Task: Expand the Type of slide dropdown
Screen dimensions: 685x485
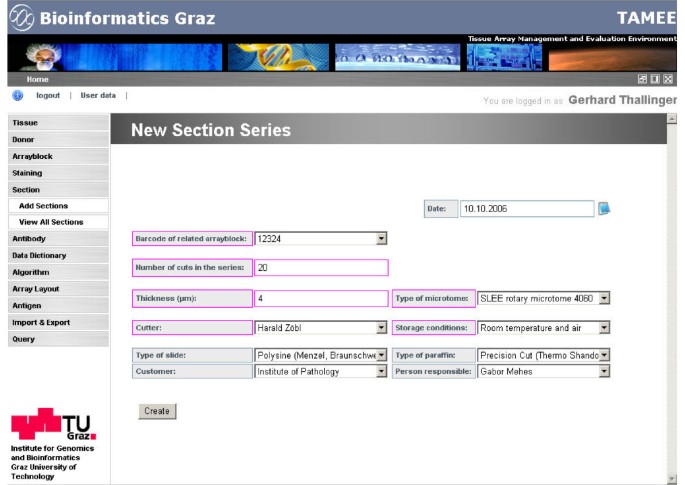Action: click(381, 355)
